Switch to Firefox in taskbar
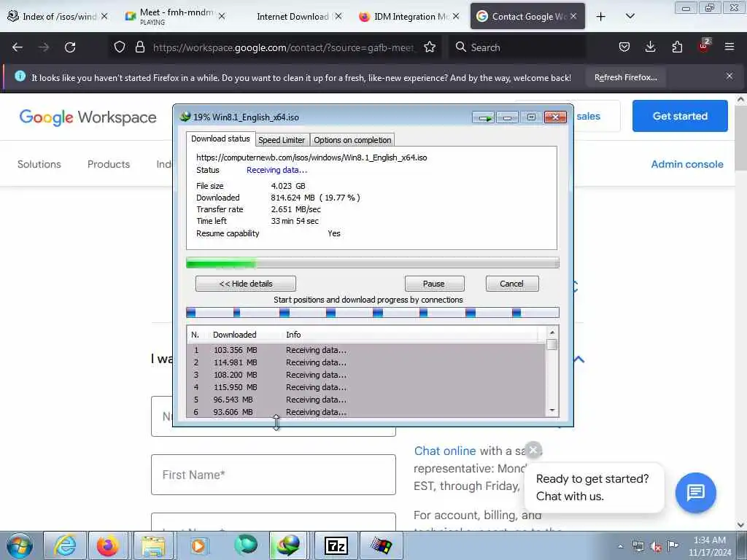747x560 pixels. 108,545
